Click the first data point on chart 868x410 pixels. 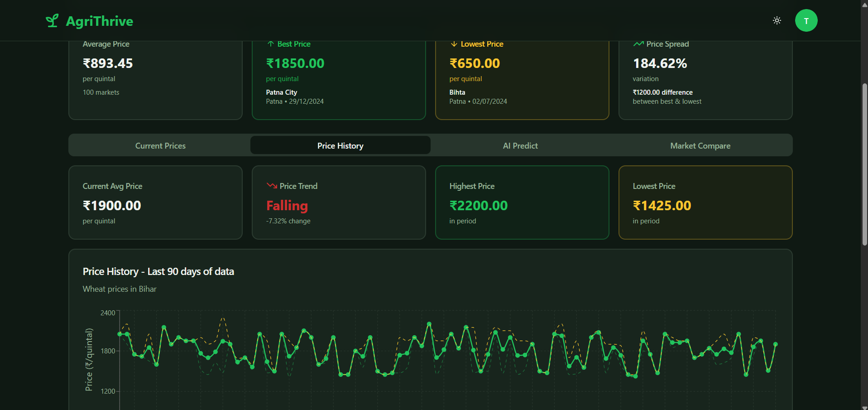pyautogui.click(x=120, y=334)
